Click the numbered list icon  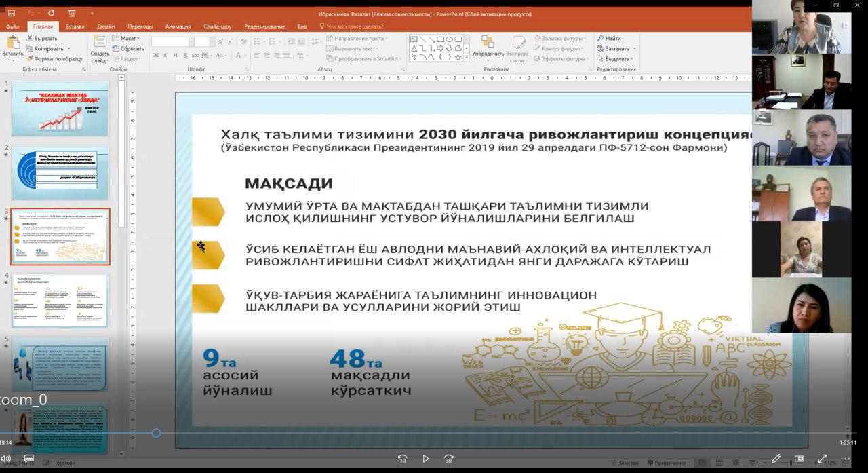point(274,41)
